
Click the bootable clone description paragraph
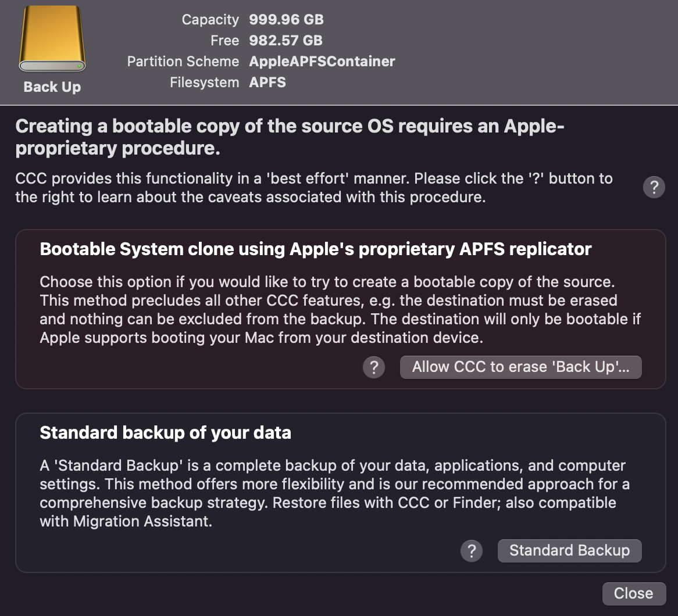pos(341,310)
